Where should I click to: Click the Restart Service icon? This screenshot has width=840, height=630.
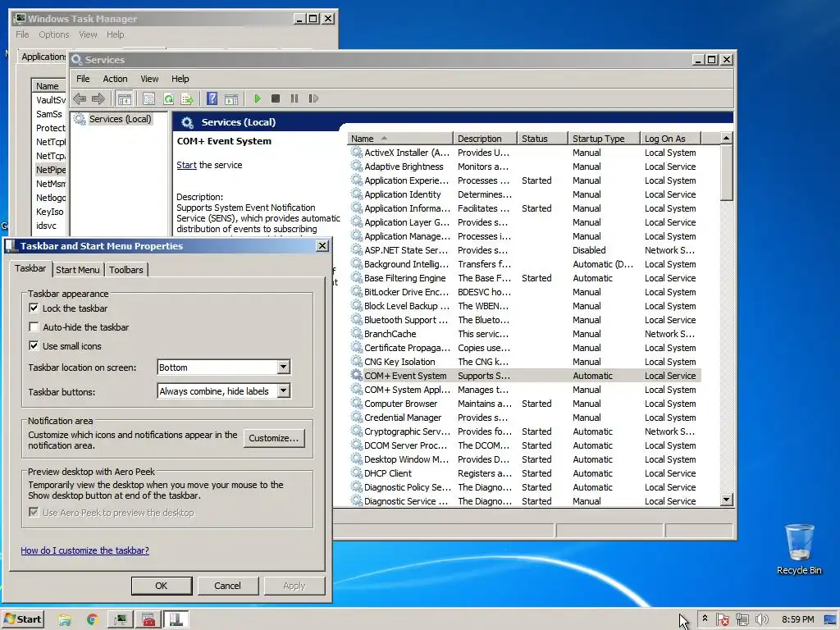pyautogui.click(x=313, y=98)
